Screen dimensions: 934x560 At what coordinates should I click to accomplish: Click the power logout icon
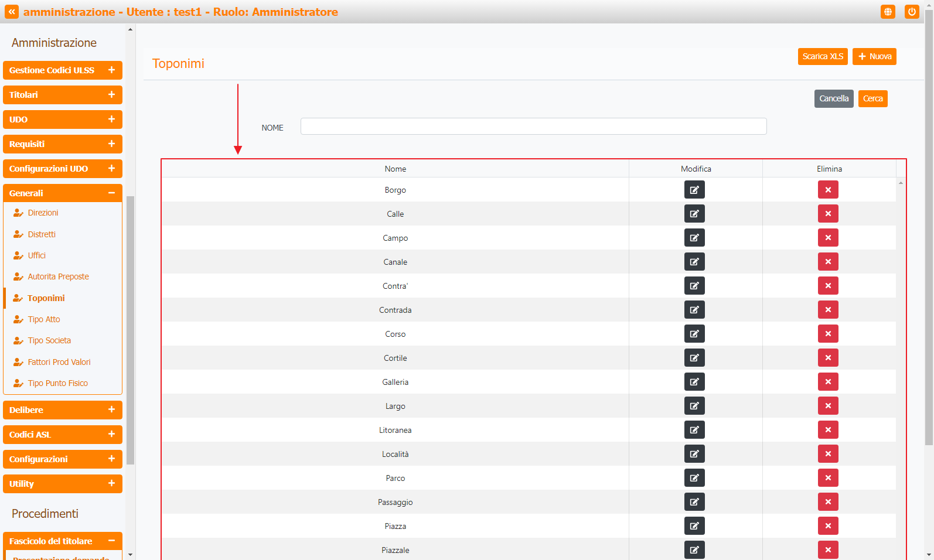coord(912,12)
